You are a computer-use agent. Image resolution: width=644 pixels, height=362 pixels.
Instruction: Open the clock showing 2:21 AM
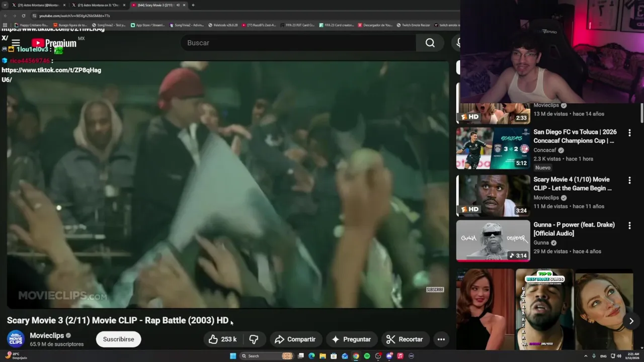pos(631,356)
